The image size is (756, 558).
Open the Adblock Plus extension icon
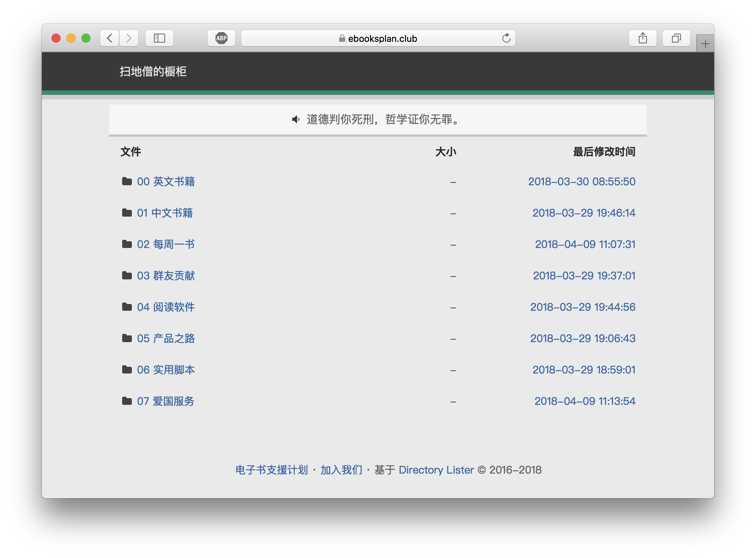click(221, 38)
